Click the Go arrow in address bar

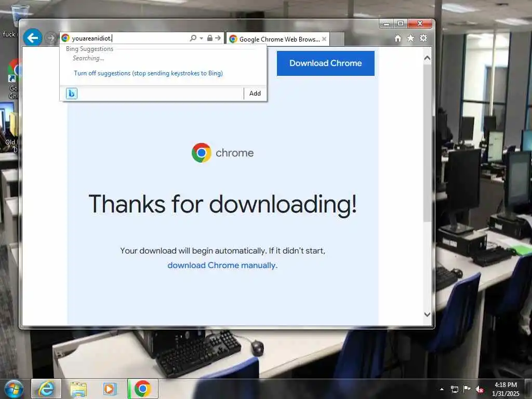pos(218,38)
